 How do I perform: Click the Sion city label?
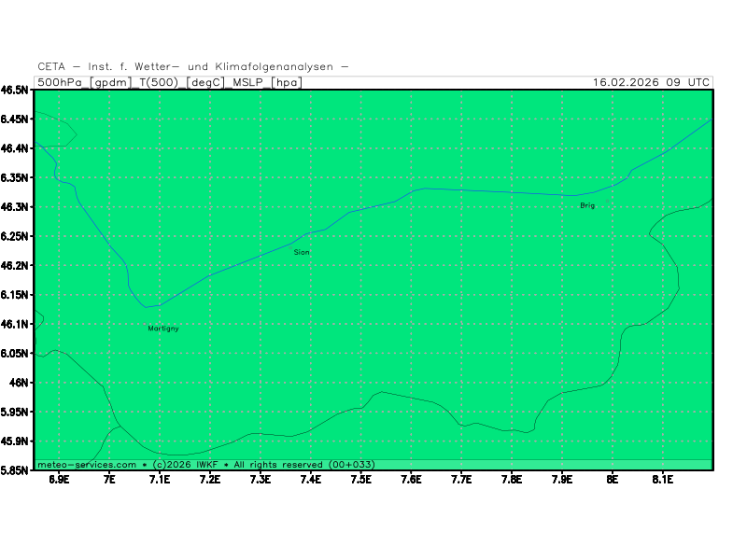302,252
